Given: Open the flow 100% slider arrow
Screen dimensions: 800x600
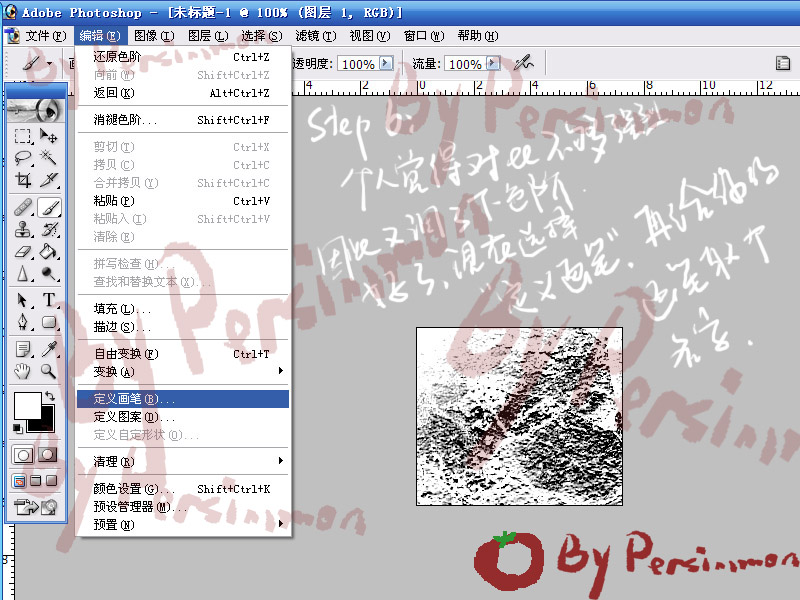Looking at the screenshot, I should point(493,63).
